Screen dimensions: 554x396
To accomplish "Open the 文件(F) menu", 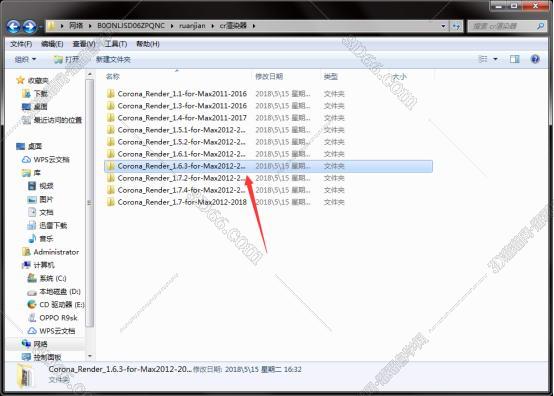I will tap(21, 44).
